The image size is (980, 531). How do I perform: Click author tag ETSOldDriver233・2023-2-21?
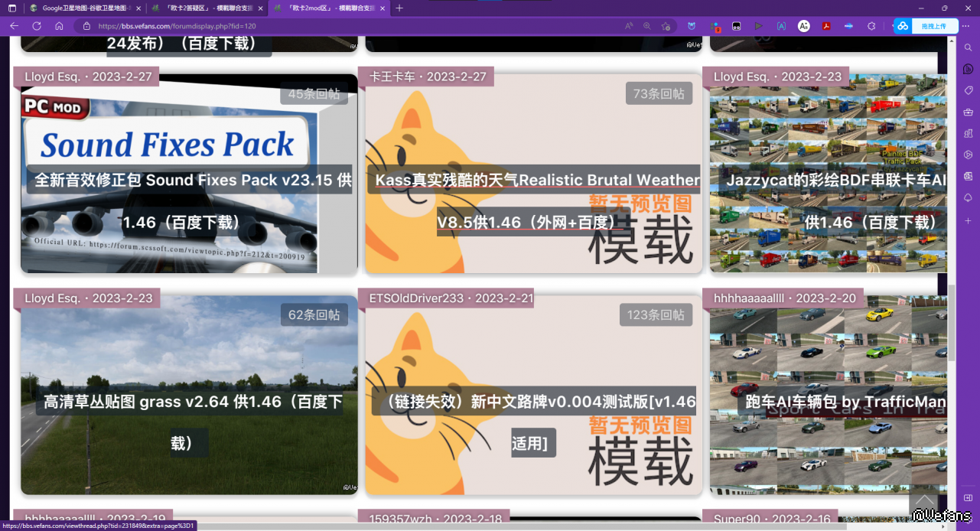[447, 298]
